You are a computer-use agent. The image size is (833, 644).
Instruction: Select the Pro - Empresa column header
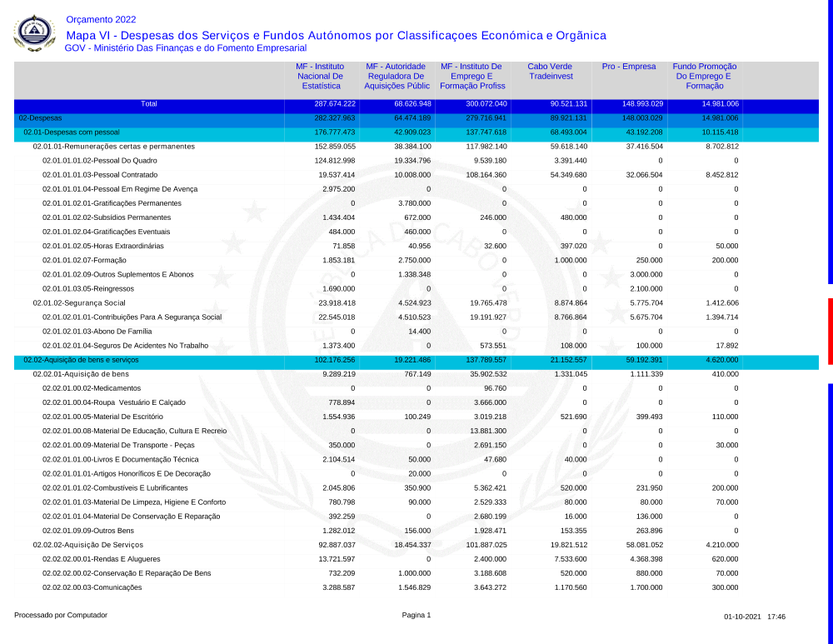coord(629,67)
